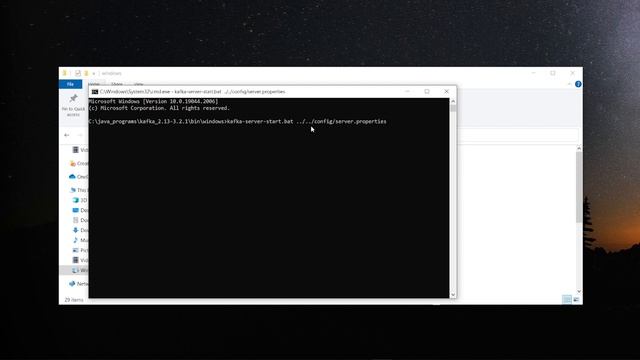Click the '(c) Microsoft Corporation' line in the console
The image size is (640, 360).
tap(159, 108)
